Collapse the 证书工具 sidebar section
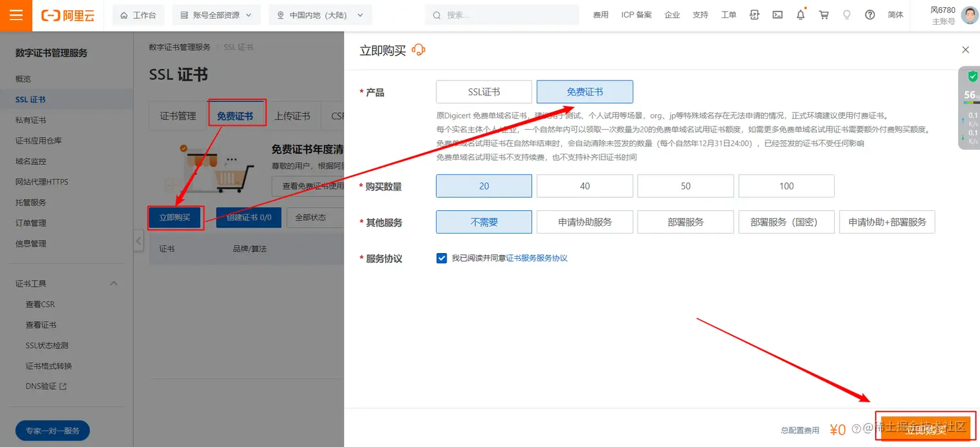 pyautogui.click(x=114, y=284)
